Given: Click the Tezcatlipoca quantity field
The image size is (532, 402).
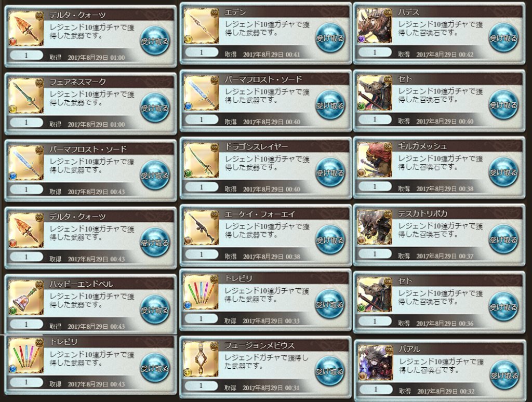Looking at the screenshot, I should pyautogui.click(x=375, y=254).
